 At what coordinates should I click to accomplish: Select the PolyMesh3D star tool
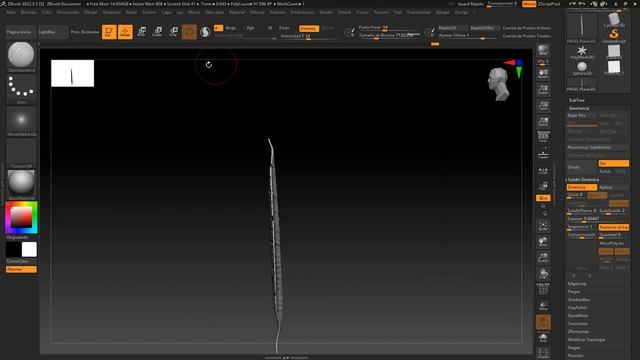pos(582,52)
